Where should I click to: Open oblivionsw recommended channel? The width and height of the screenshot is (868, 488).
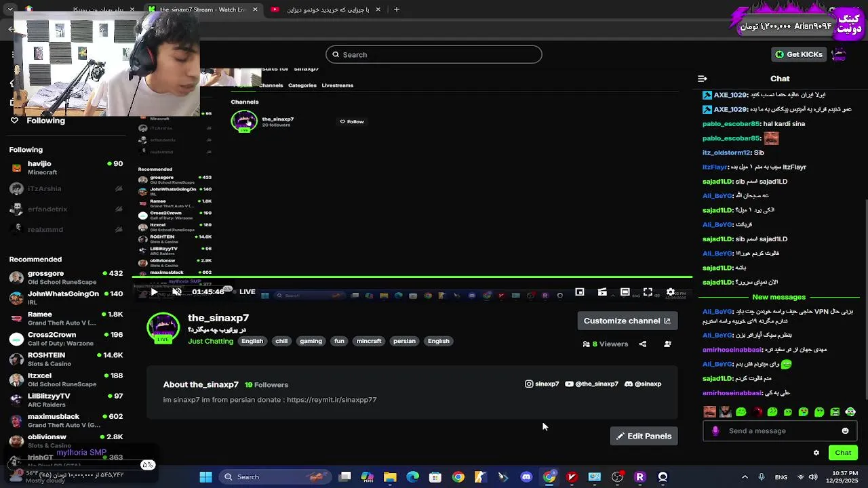[x=66, y=440]
